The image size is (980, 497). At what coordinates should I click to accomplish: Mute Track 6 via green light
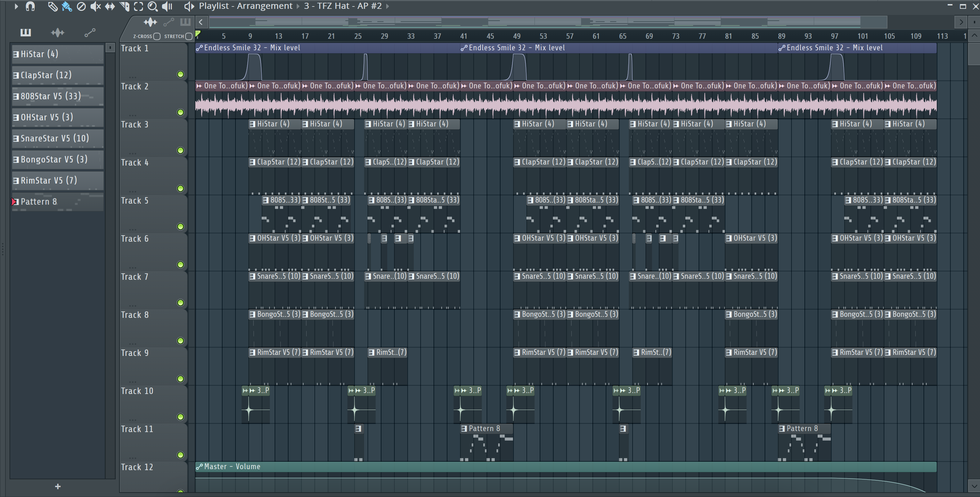(x=181, y=265)
